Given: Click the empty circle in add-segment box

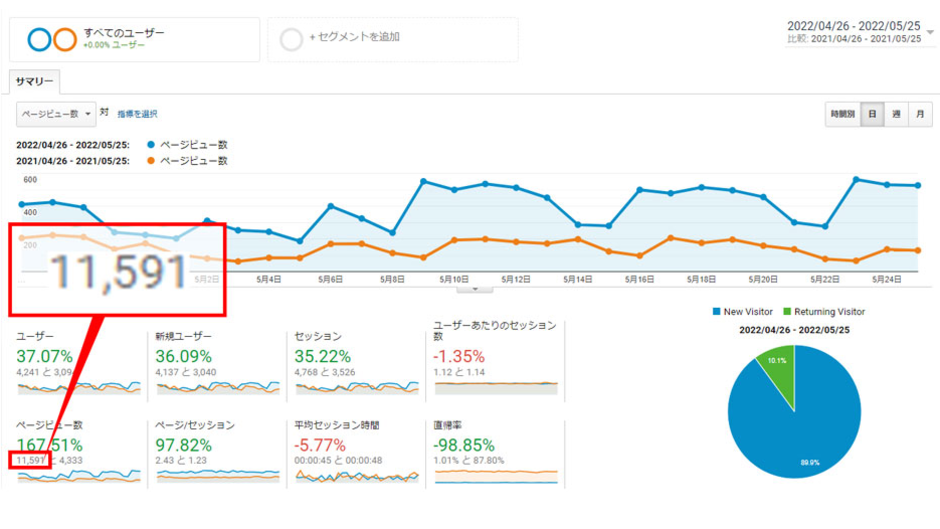Looking at the screenshot, I should (291, 40).
